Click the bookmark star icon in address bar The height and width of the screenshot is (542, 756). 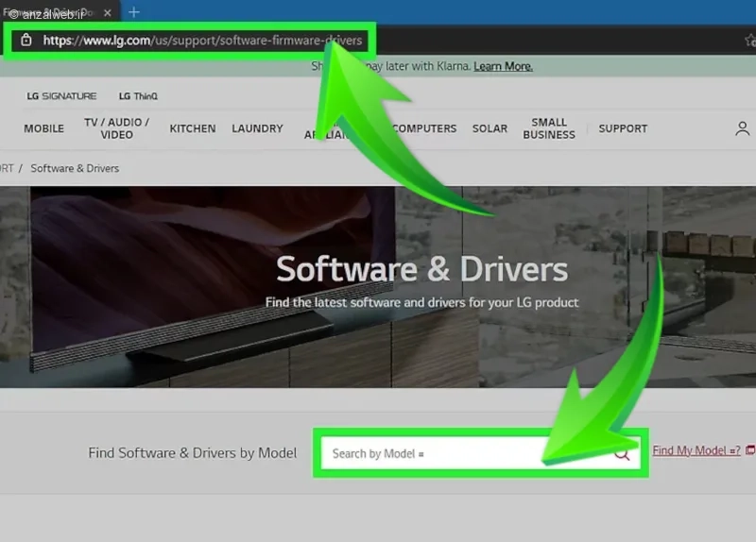pyautogui.click(x=749, y=41)
